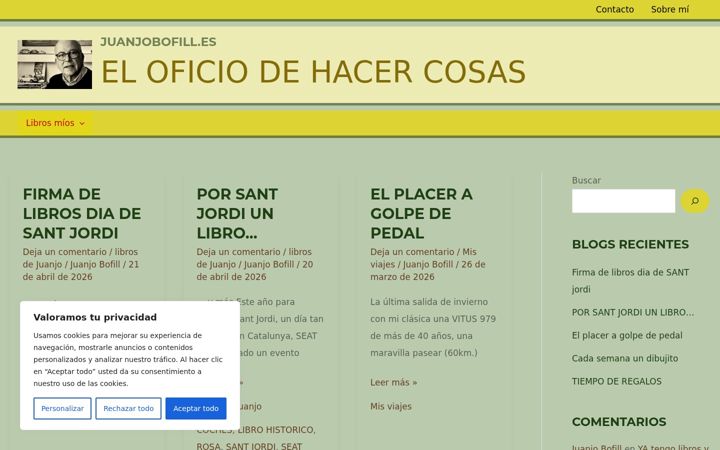Open the Libros míos menu item
The image size is (720, 450).
pos(50,123)
